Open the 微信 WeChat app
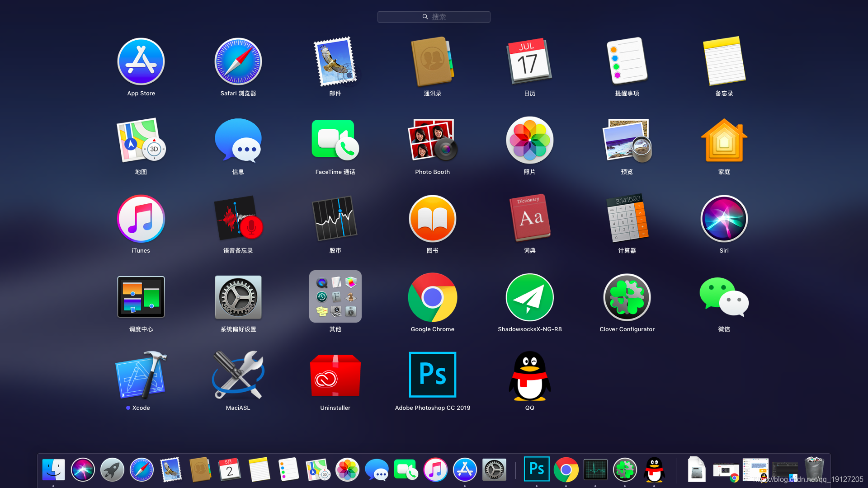The image size is (868, 488). point(724,298)
